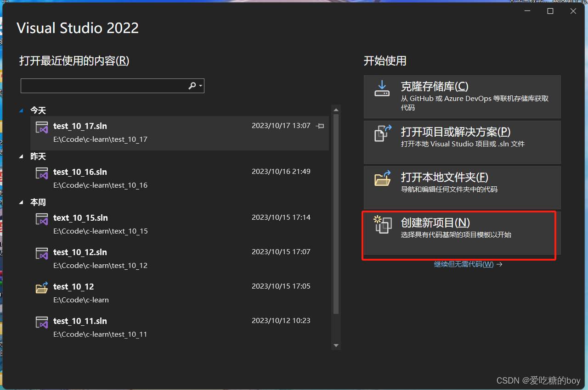The height and width of the screenshot is (390, 588).
Task: Select the Clone repository icon
Action: (x=382, y=89)
